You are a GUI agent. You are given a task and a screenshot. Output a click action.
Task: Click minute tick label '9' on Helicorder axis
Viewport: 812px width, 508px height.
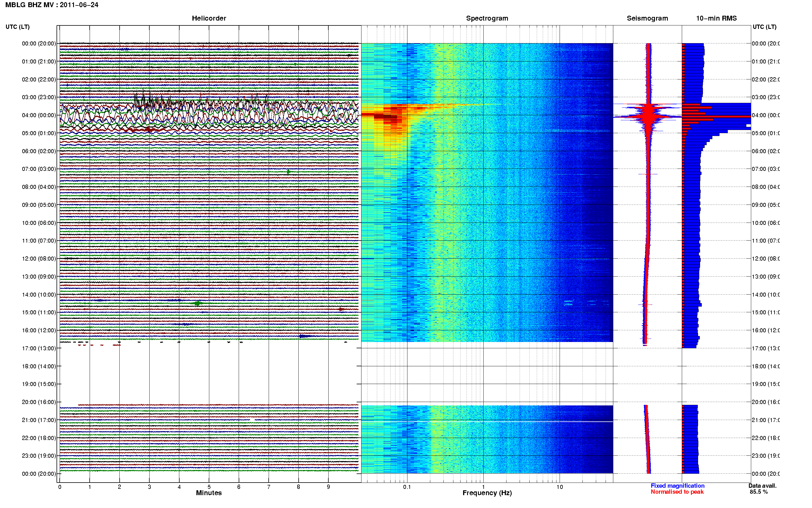point(328,487)
